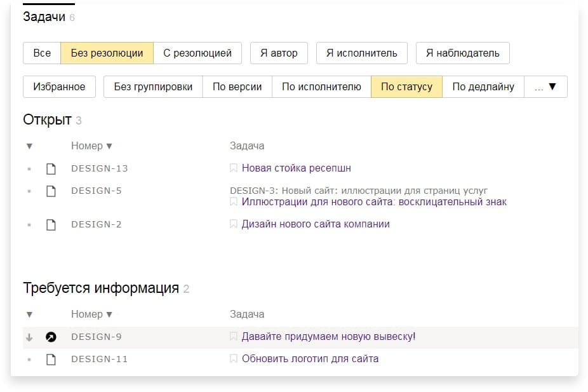Switch grouping to По дедлайну
Image resolution: width=588 pixels, height=392 pixels.
(484, 87)
